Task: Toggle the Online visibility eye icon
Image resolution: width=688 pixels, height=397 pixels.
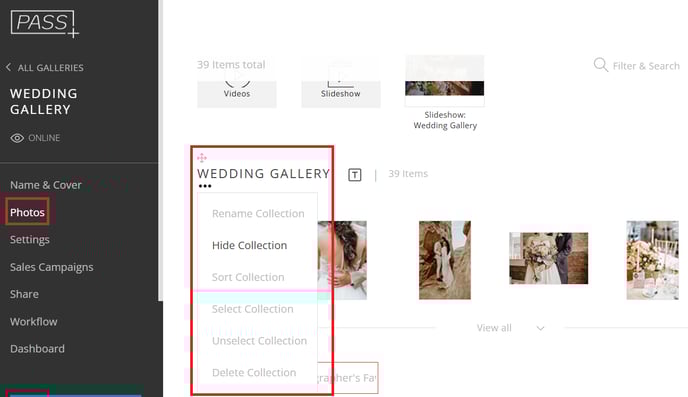Action: tap(17, 138)
